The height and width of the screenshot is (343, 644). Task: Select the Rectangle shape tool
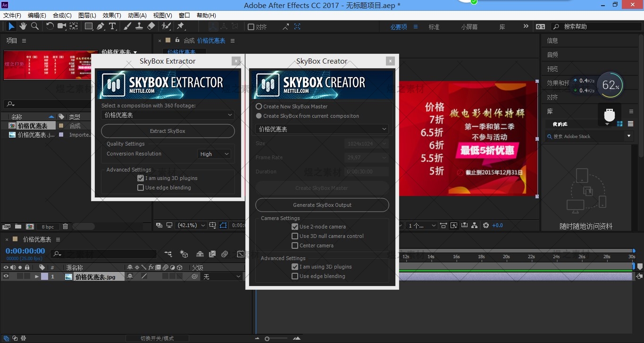point(89,26)
